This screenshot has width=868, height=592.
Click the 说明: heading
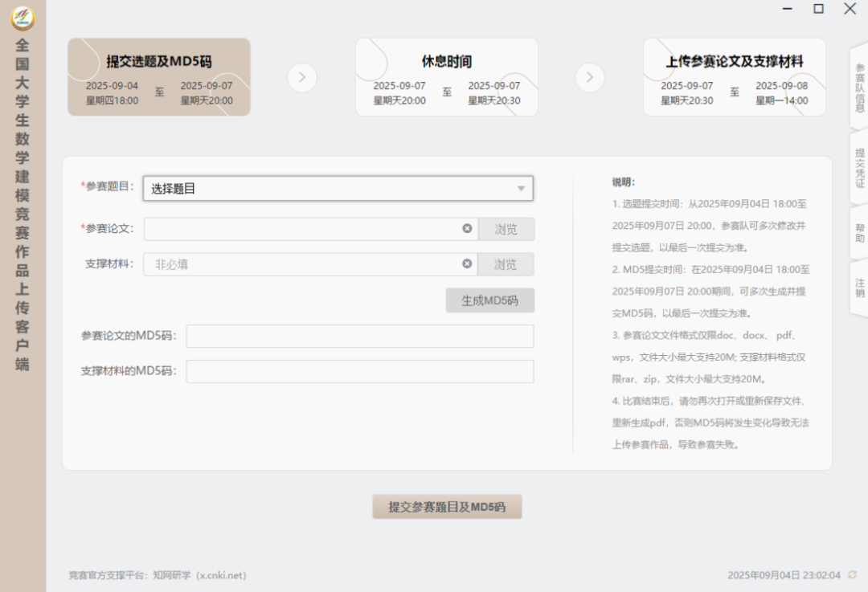click(x=624, y=182)
